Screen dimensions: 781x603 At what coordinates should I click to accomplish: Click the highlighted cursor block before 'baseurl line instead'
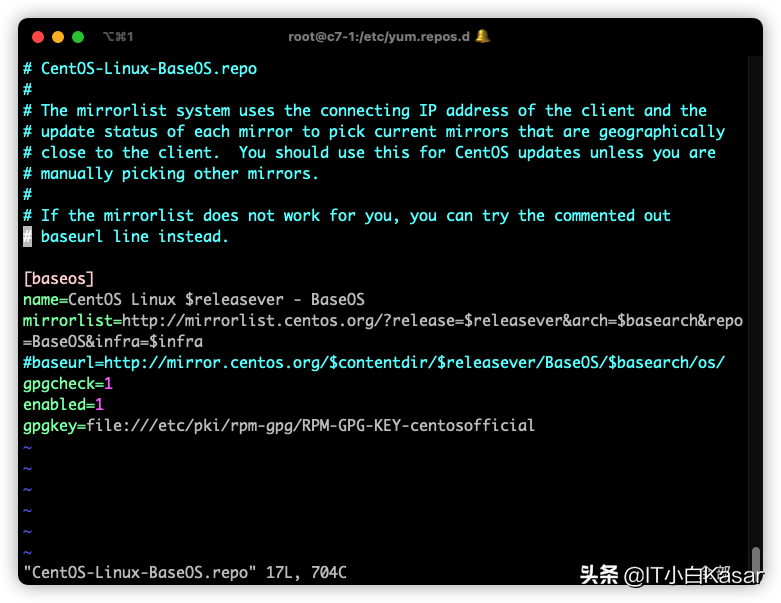pyautogui.click(x=28, y=237)
